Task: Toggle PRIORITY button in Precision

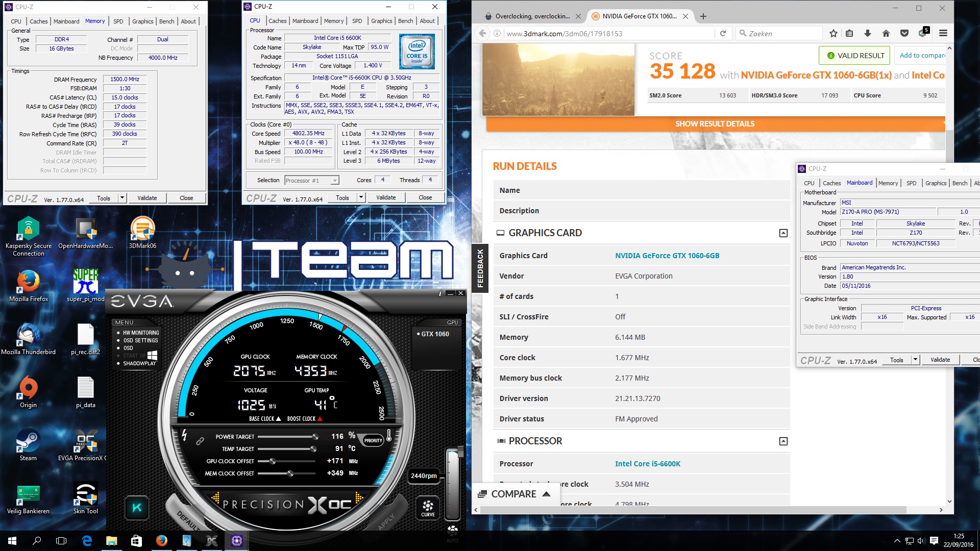Action: [x=373, y=440]
